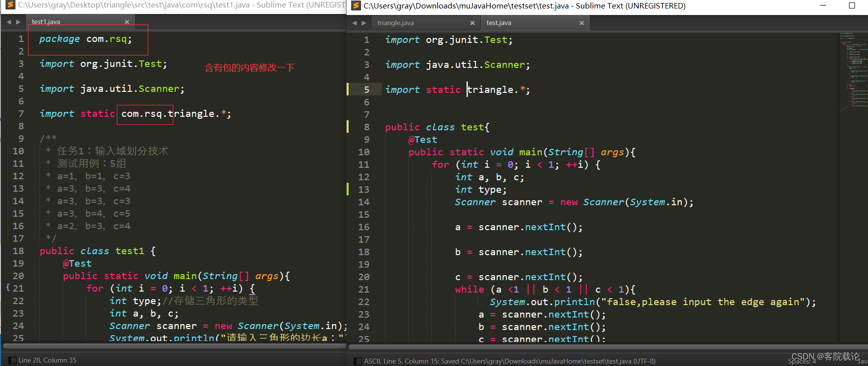868x366 pixels.
Task: Click 'public class test1 {' in the left editor
Action: [98, 251]
